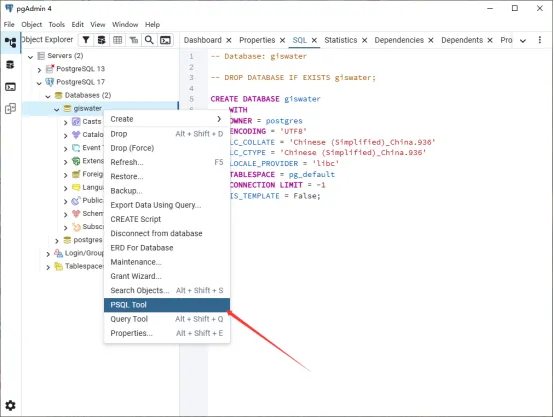Screen dimensions: 554x417
Task: Open the tab overflow dropdown chevron
Action: point(523,41)
